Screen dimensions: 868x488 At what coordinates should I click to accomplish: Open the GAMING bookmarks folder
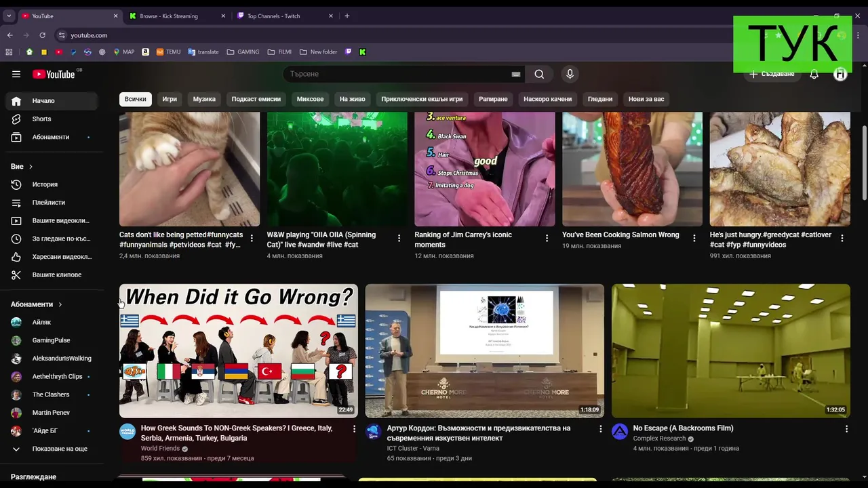tap(243, 52)
